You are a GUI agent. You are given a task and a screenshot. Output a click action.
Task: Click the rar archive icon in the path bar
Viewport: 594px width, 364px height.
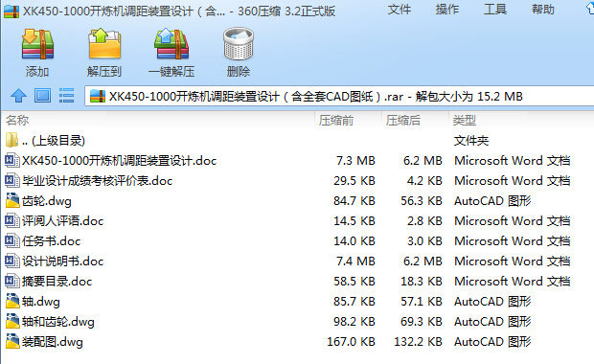click(x=98, y=96)
